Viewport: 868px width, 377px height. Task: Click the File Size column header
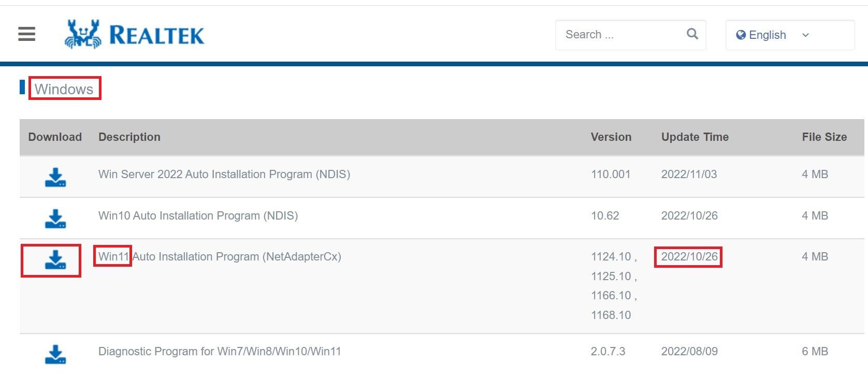[x=824, y=137]
